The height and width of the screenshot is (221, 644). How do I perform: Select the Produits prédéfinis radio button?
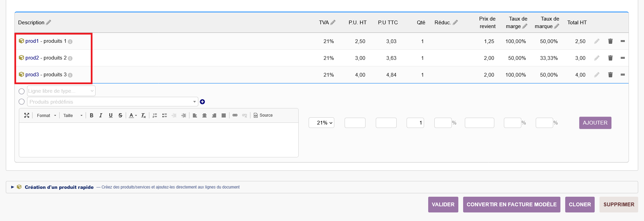pyautogui.click(x=22, y=102)
